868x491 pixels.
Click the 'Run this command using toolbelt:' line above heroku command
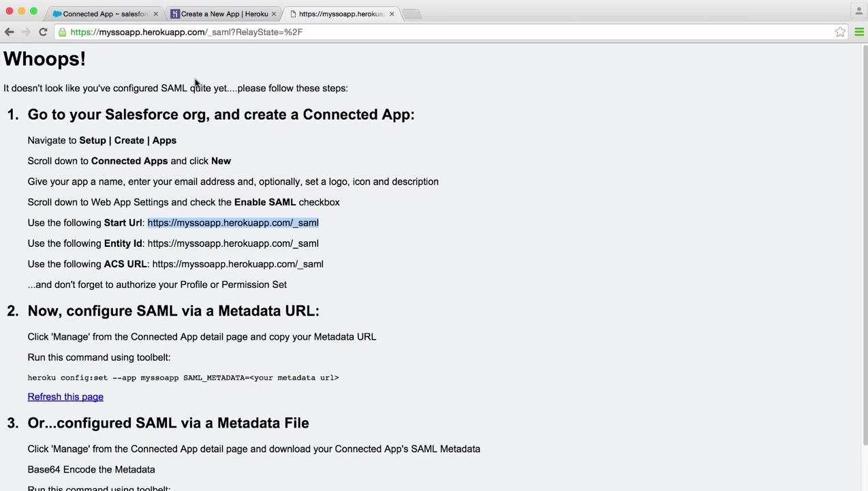pos(99,357)
